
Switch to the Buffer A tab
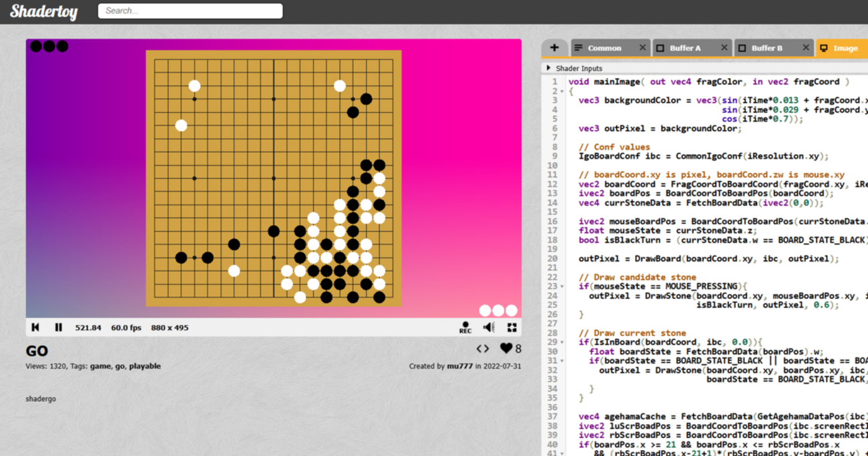tap(686, 48)
